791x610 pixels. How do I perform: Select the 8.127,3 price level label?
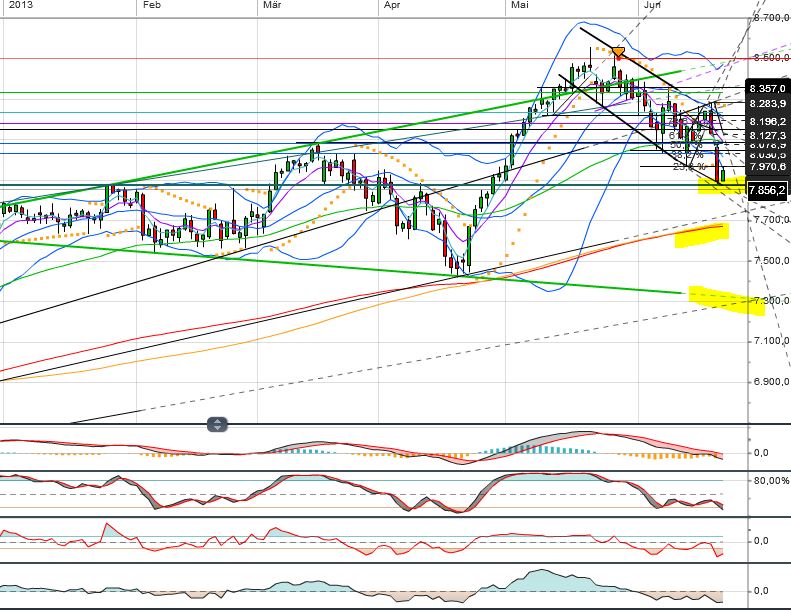(767, 135)
